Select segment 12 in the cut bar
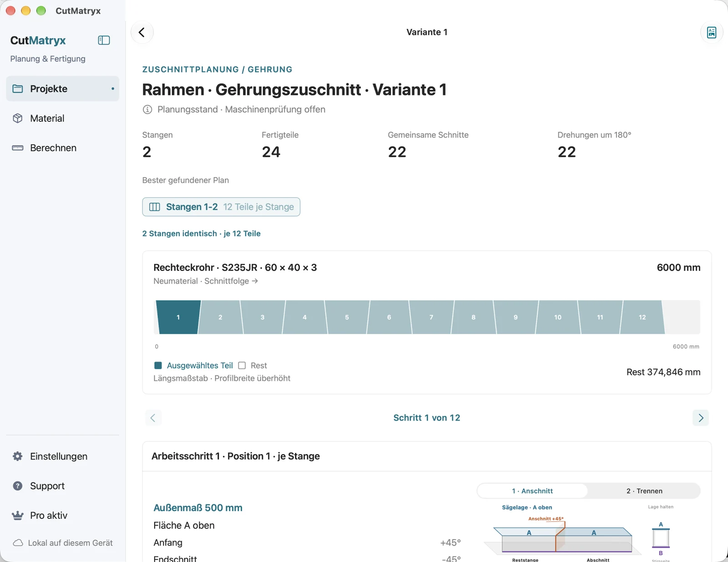728x562 pixels. click(x=642, y=317)
